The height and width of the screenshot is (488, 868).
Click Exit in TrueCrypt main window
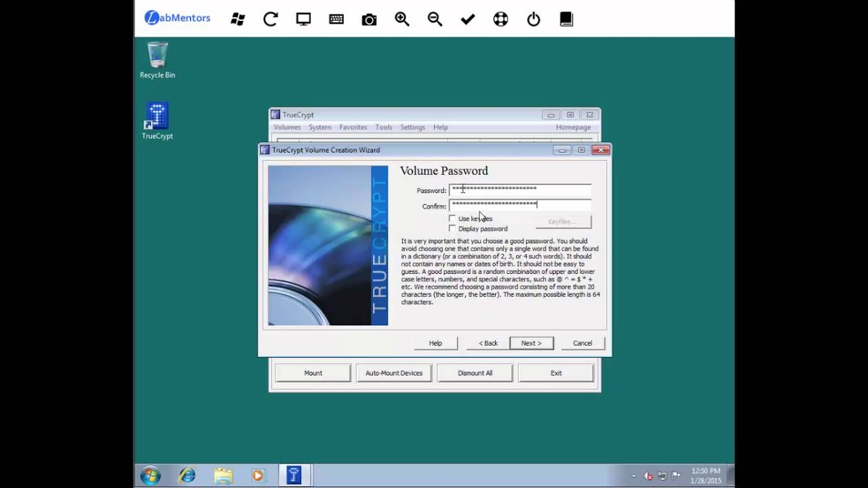(x=556, y=373)
